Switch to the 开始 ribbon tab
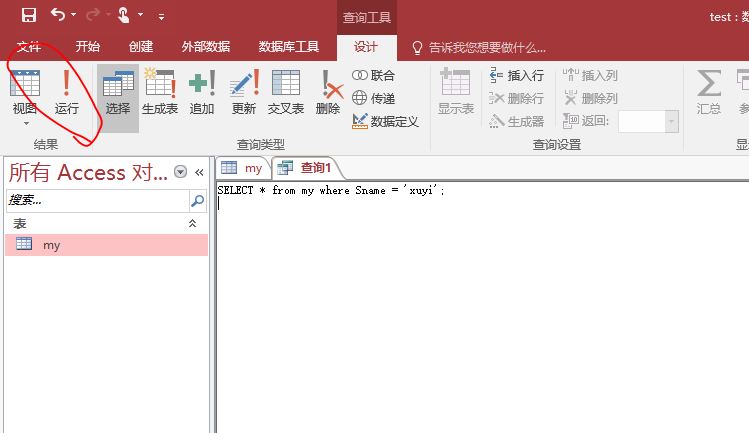Viewport: 749px width, 433px height. tap(87, 47)
